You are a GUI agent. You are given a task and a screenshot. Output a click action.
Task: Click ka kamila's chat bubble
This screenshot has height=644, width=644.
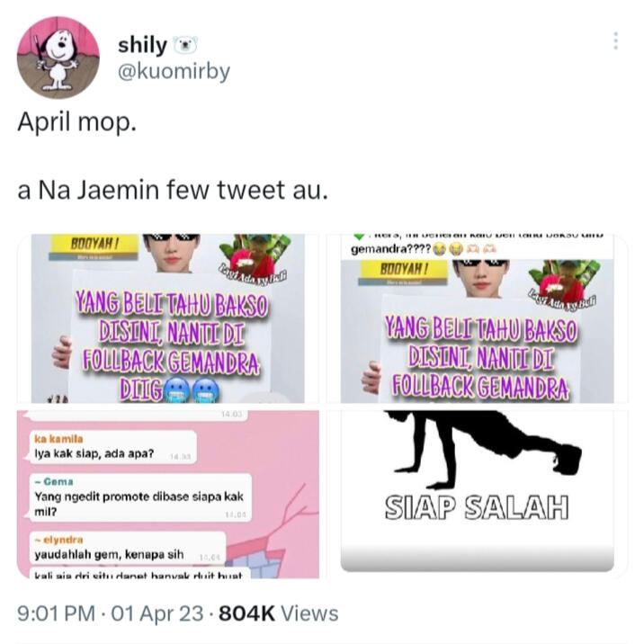[x=113, y=448]
